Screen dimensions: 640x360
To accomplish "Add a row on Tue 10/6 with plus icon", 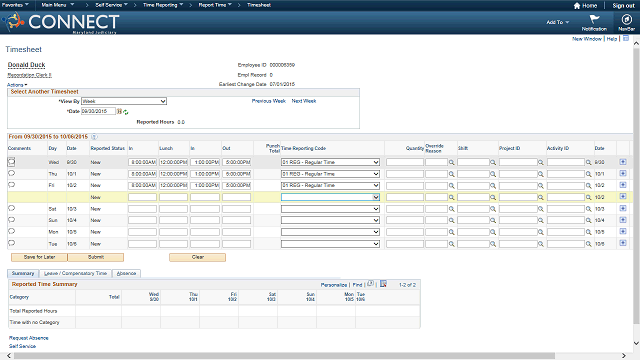I will coord(623,243).
